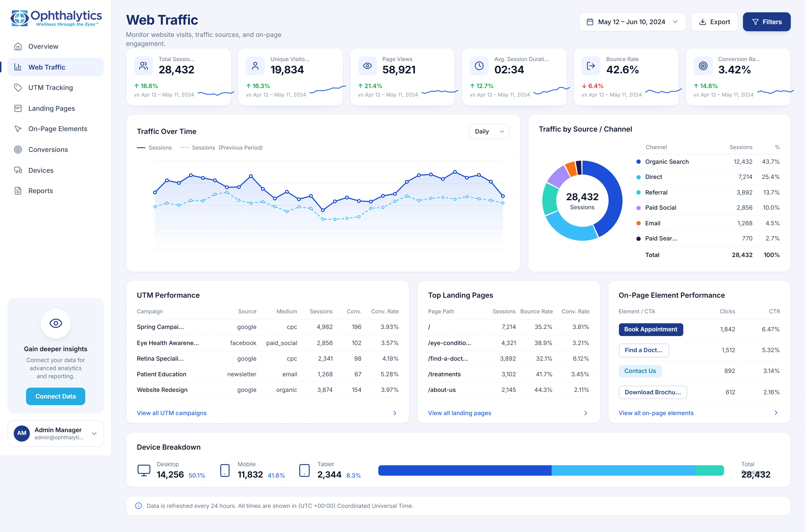Click the Mobile phone icon in Device Breakdown
Screen dimensions: 805x532
click(225, 471)
